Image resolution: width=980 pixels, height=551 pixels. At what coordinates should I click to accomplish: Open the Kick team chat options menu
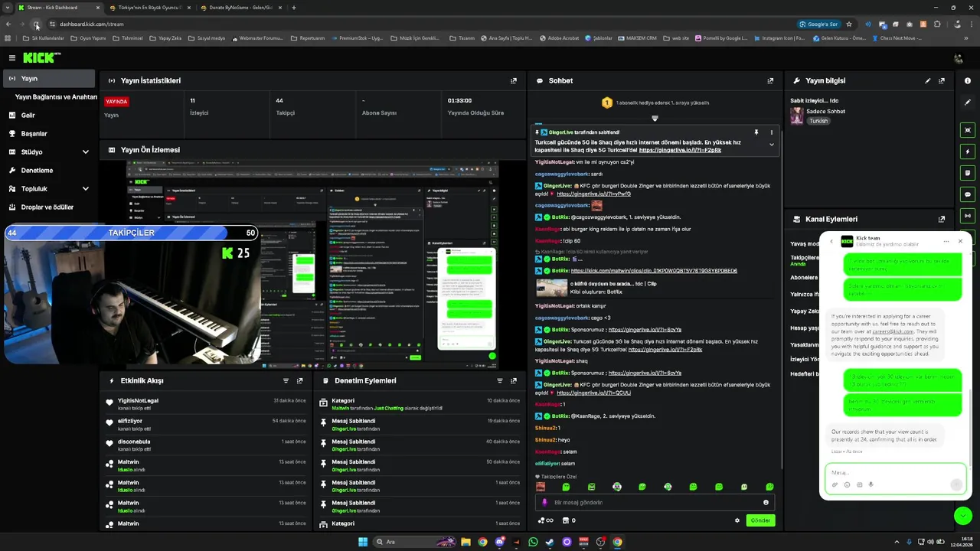point(946,242)
